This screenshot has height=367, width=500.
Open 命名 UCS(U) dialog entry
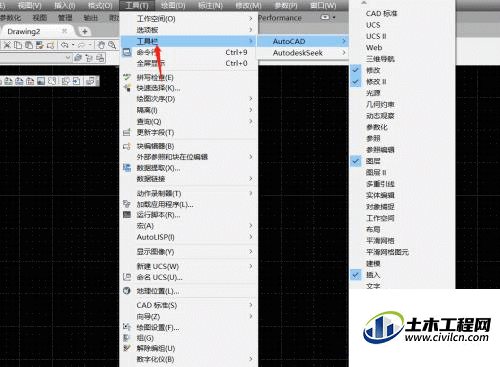click(188, 277)
